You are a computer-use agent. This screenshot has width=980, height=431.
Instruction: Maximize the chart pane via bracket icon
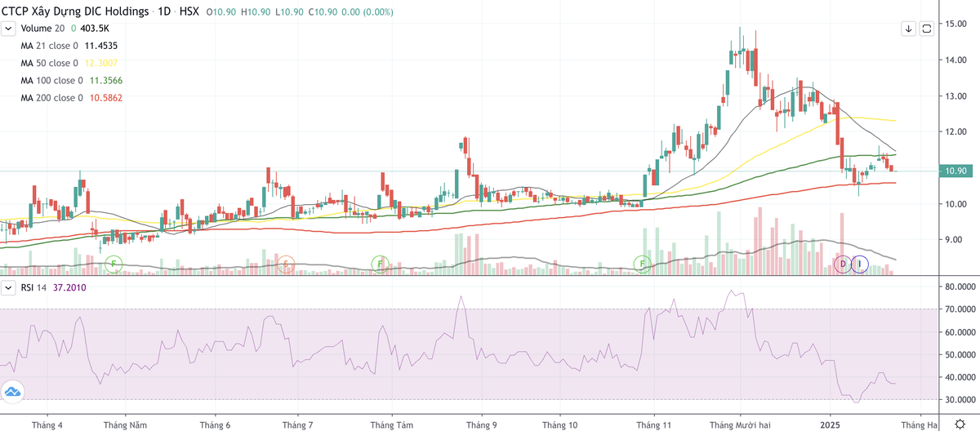tap(927, 29)
